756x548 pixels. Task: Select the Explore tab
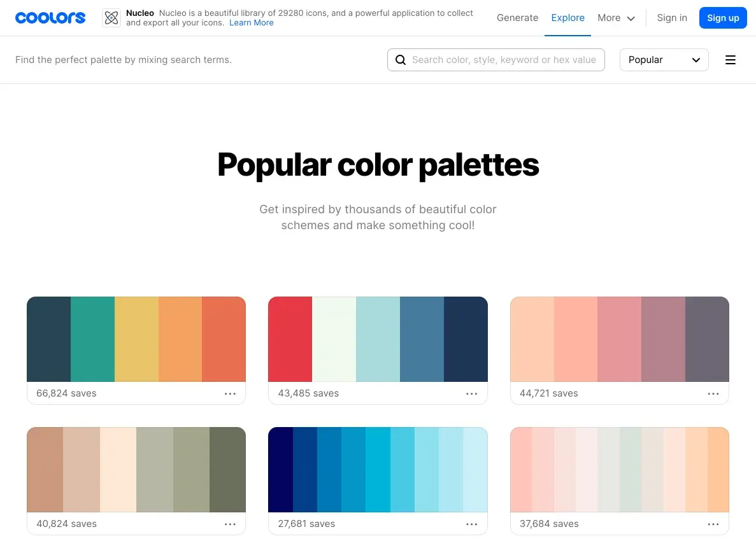[567, 18]
